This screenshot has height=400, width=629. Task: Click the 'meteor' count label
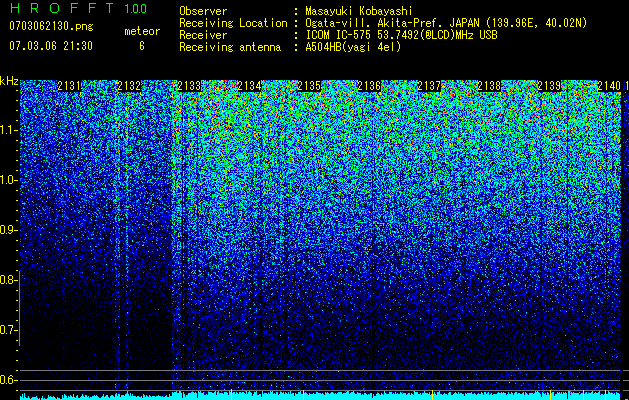pos(142,31)
